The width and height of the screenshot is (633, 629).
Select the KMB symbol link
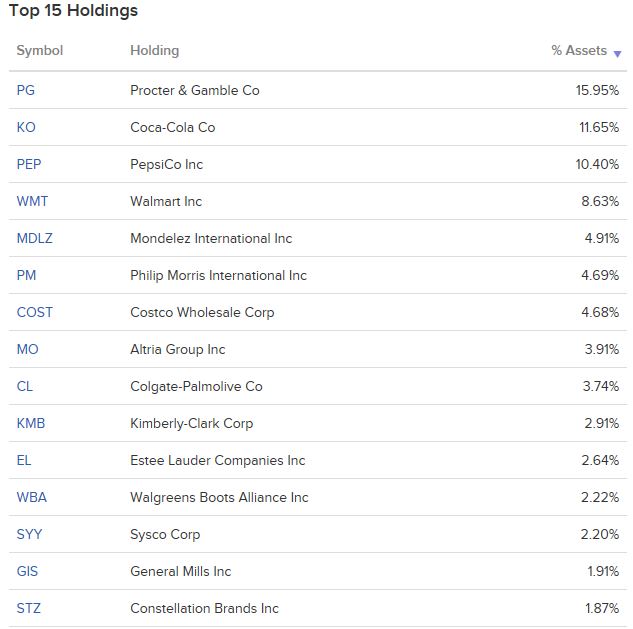[31, 423]
